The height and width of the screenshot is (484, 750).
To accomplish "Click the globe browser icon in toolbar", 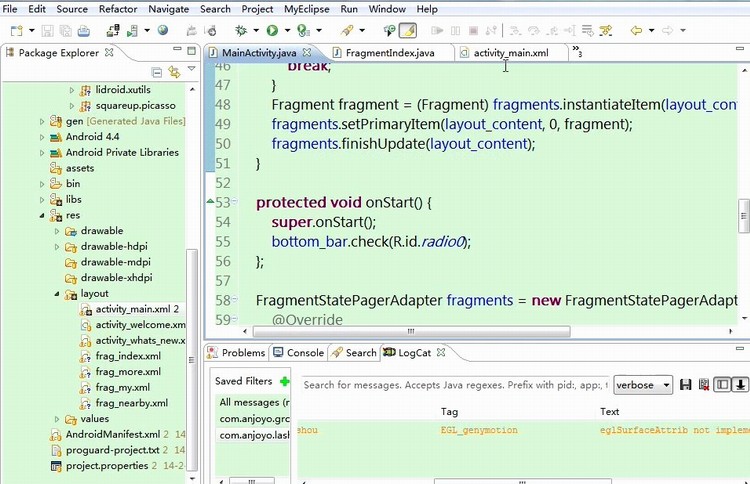I will [x=163, y=31].
